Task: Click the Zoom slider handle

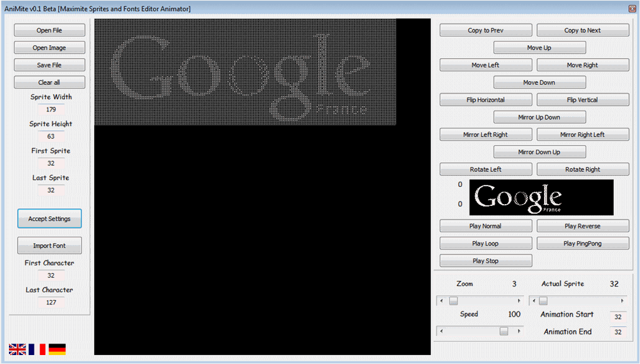Action: [453, 301]
